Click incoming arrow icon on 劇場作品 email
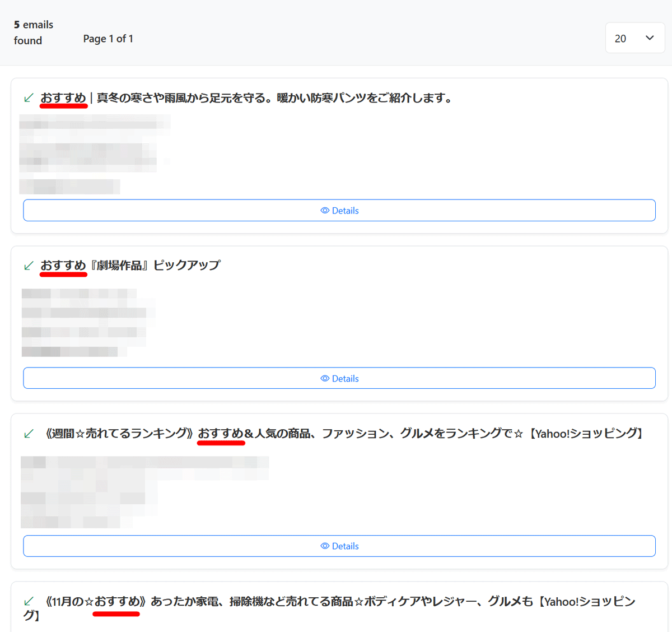 [x=29, y=266]
